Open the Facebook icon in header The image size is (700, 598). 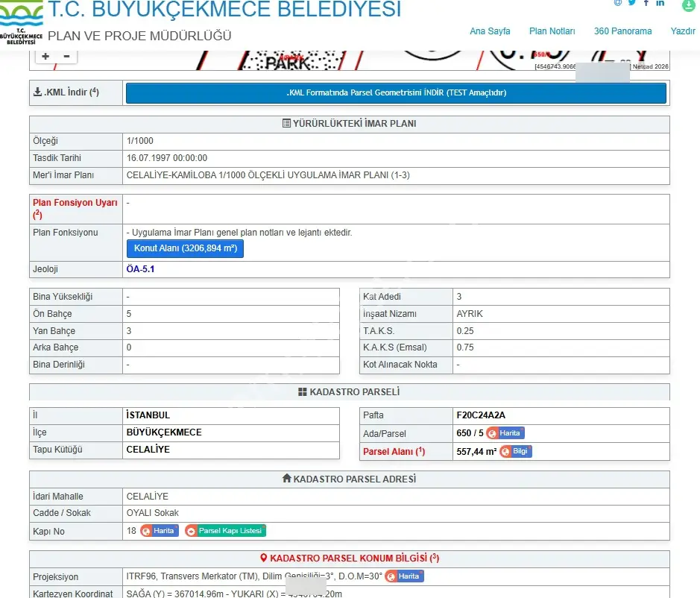[646, 3]
